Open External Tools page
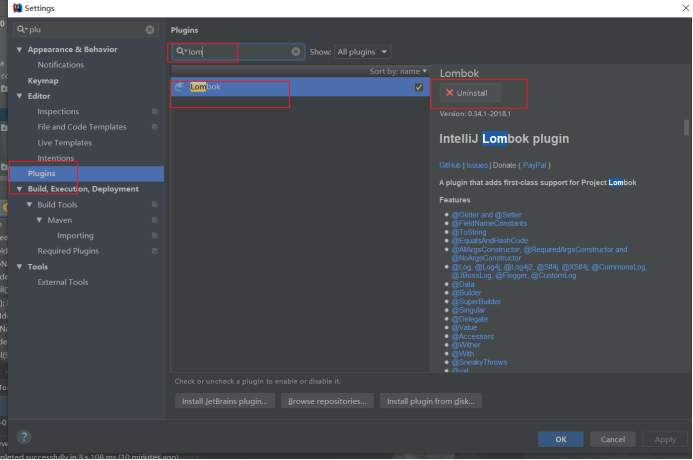This screenshot has height=460, width=693. 63,282
